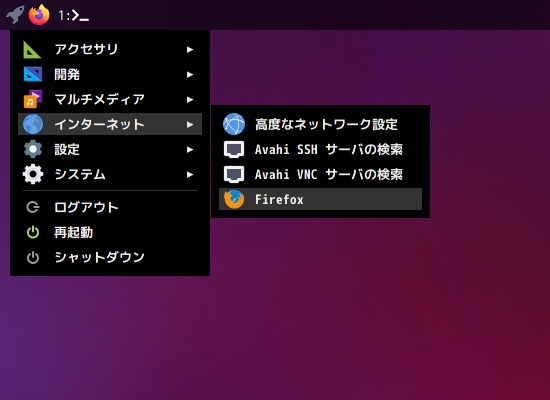Open the 開発 menu category
This screenshot has width=550, height=400.
pos(110,74)
